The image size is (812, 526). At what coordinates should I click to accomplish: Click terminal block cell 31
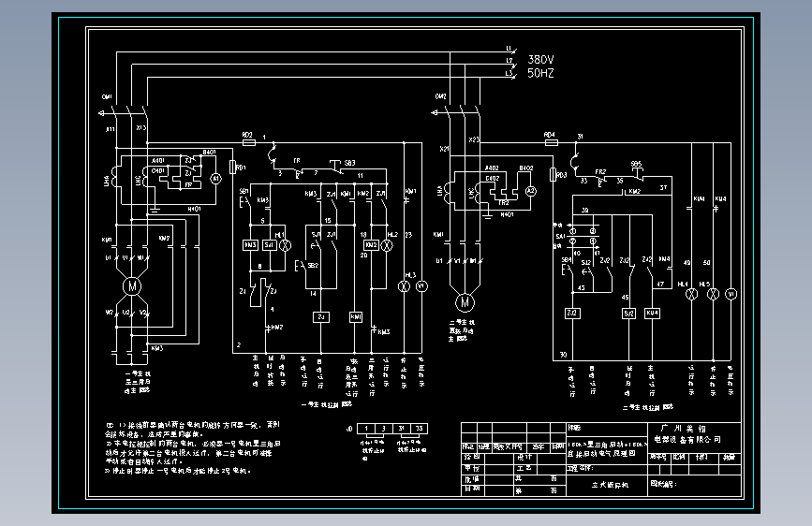tap(402, 429)
